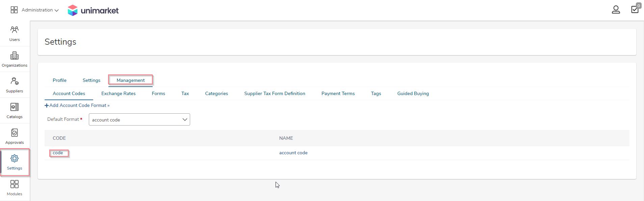644x201 pixels.
Task: Open the Guided Buying sub-tab
Action: pyautogui.click(x=413, y=93)
